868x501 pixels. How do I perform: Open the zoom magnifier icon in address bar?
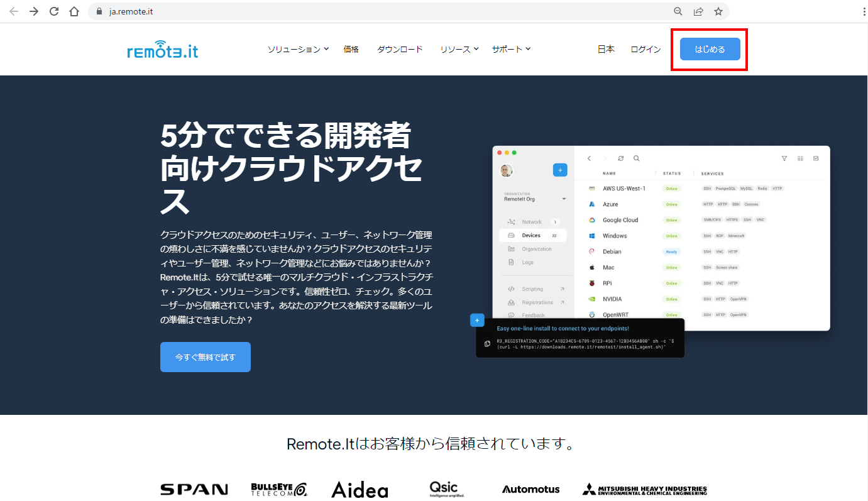(x=678, y=11)
